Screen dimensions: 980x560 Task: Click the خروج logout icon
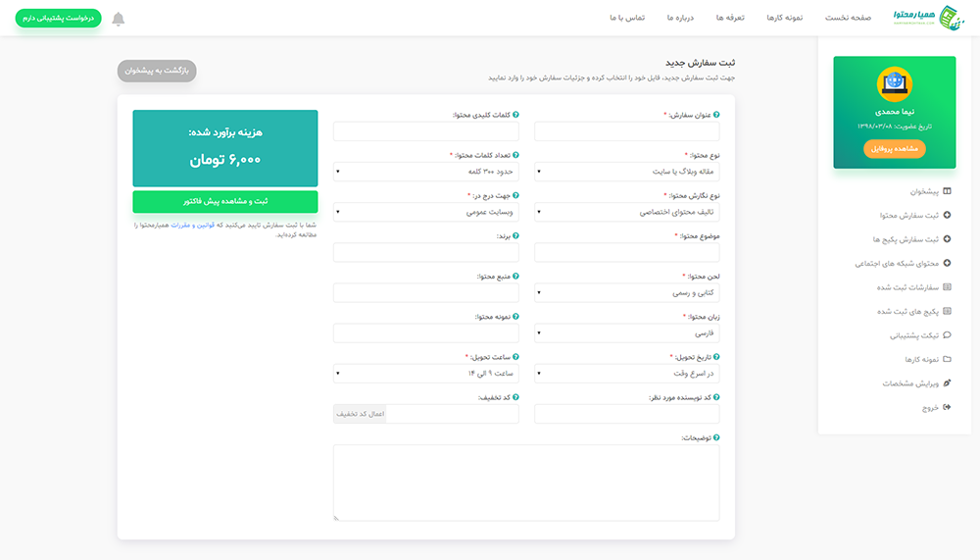click(x=947, y=407)
